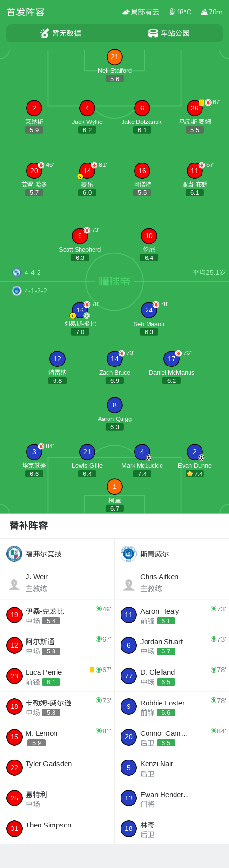
Task: Tap the 4-4-2 formation label
Action: click(33, 272)
